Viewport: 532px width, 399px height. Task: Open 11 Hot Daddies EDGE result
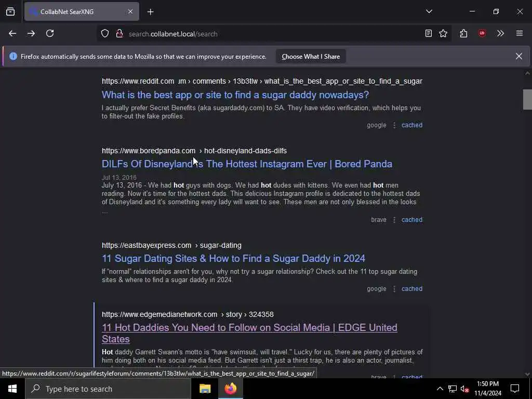[x=249, y=334]
